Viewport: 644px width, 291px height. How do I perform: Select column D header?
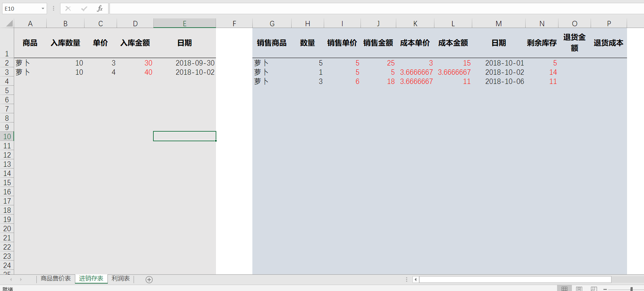pos(135,23)
